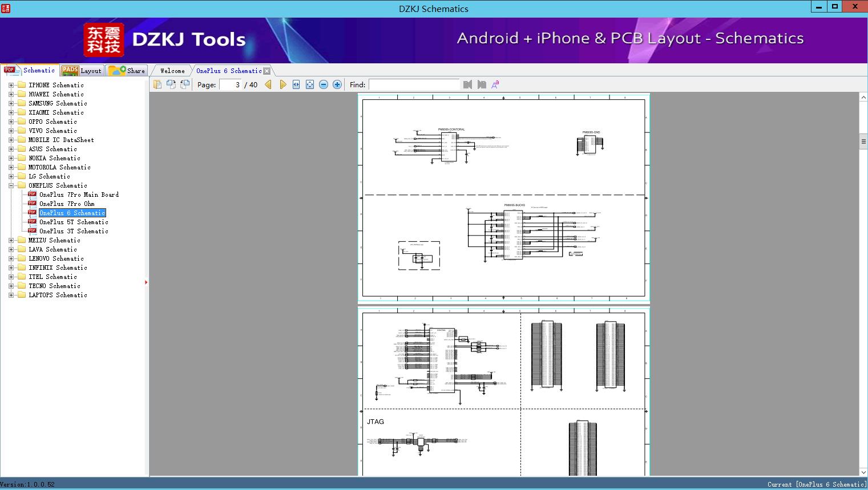Image resolution: width=868 pixels, height=490 pixels.
Task: Expand the OPPO Schematic folder
Action: pyautogui.click(x=11, y=122)
